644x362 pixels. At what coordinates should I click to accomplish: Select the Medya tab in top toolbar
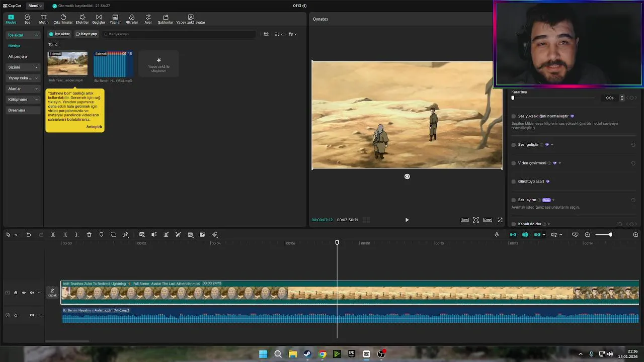pyautogui.click(x=11, y=19)
